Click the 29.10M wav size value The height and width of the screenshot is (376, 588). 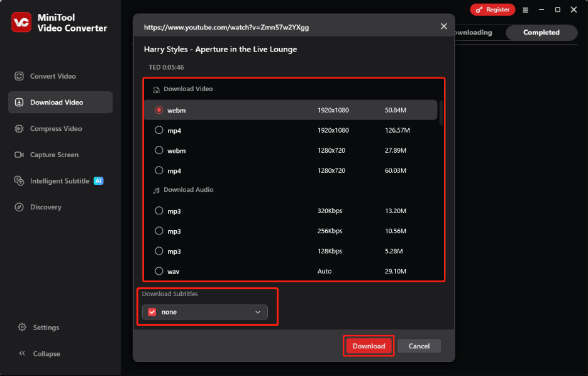click(x=396, y=271)
